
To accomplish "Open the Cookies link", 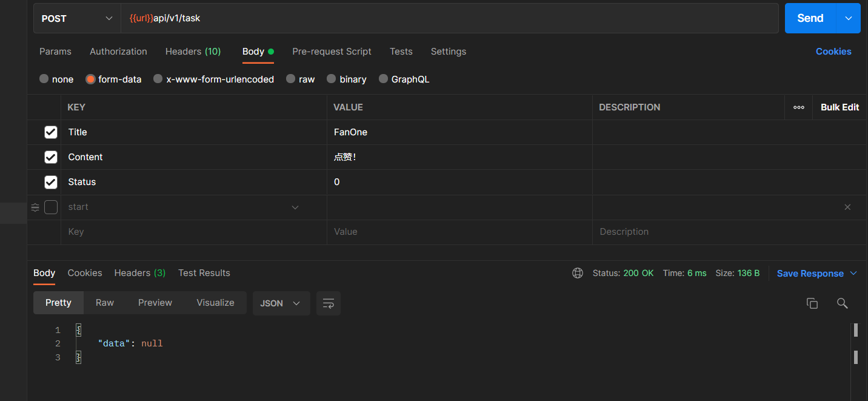I will pos(833,52).
